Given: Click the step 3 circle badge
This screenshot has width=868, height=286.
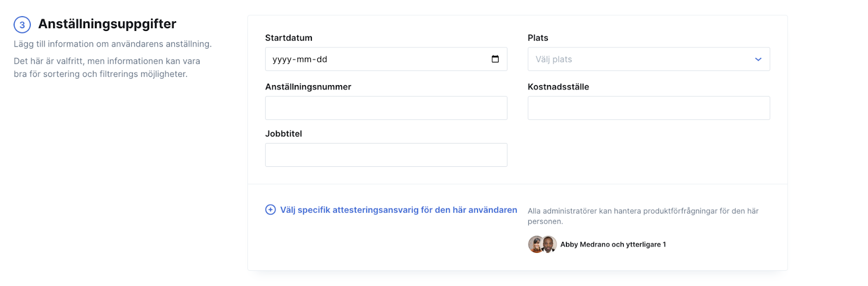Looking at the screenshot, I should pos(22,25).
